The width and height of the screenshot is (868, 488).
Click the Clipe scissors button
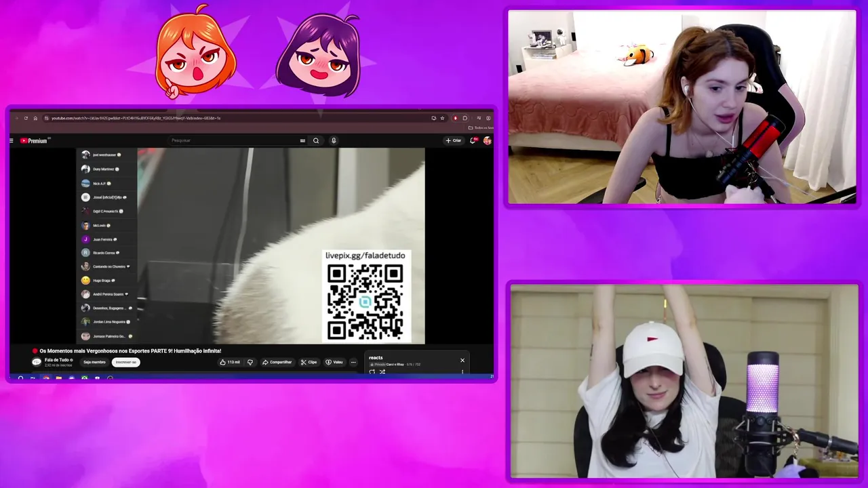coord(309,362)
